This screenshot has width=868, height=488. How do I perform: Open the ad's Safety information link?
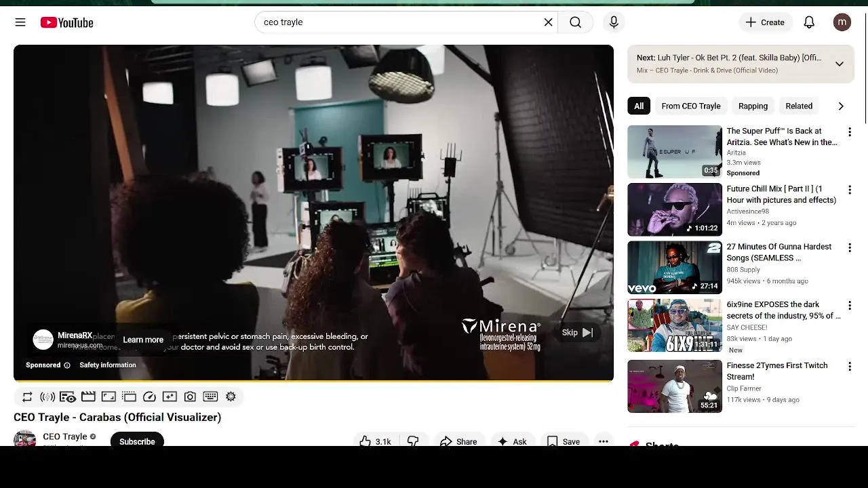(108, 365)
